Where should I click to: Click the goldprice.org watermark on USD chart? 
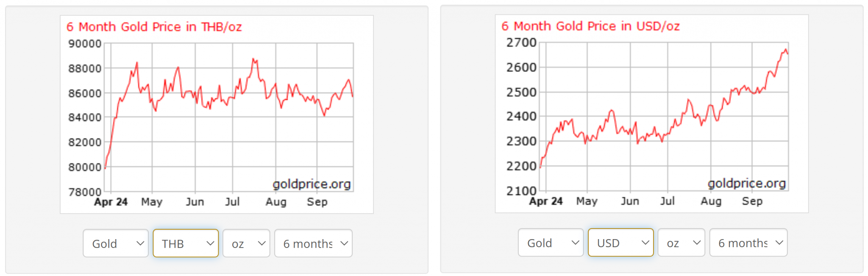pyautogui.click(x=747, y=183)
